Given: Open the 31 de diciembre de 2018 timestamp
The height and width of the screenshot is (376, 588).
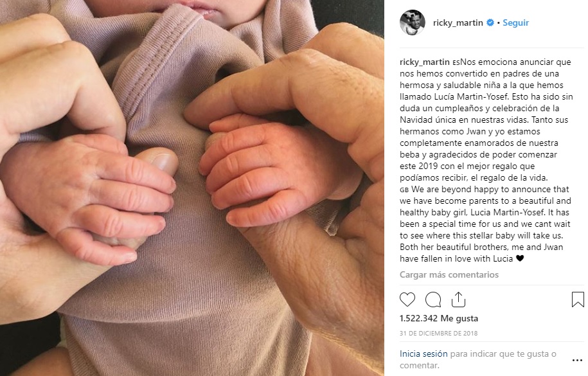Looking at the screenshot, I should pos(438,333).
